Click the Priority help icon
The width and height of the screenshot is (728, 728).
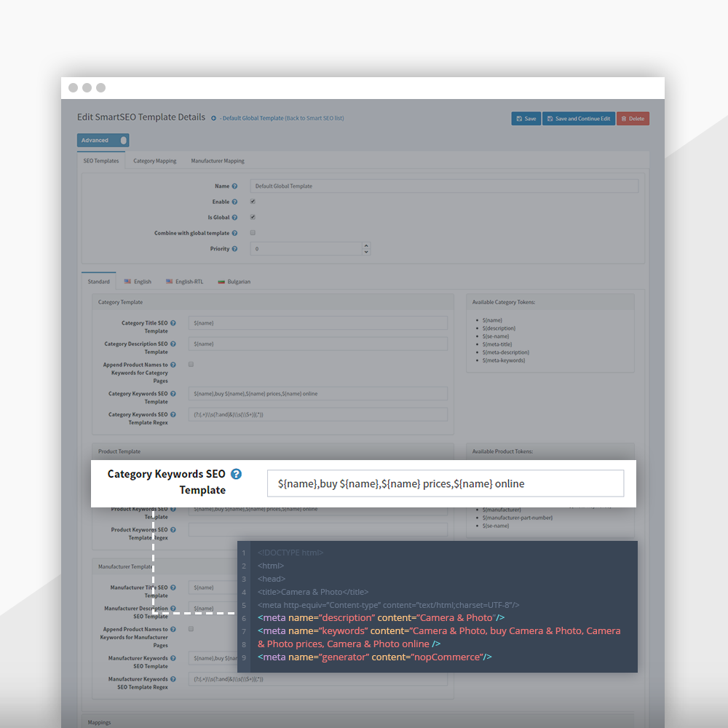[x=234, y=249]
